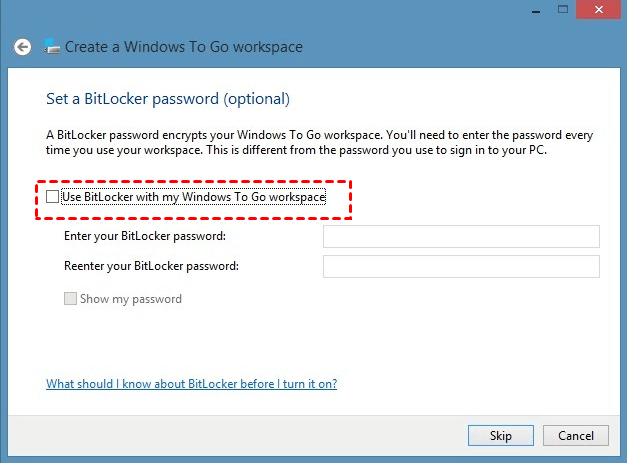The image size is (627, 463).
Task: Tick the Use BitLocker checkbox box
Action: click(53, 197)
